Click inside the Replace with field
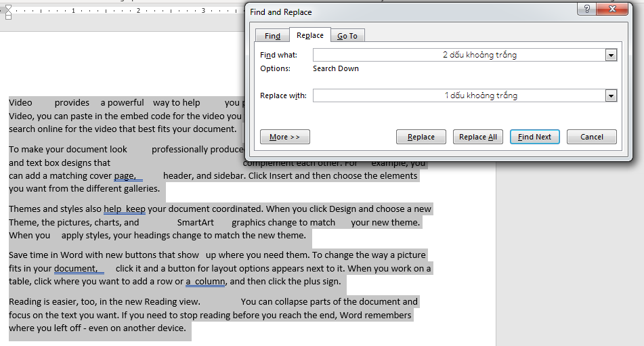644x346 pixels. (459, 95)
